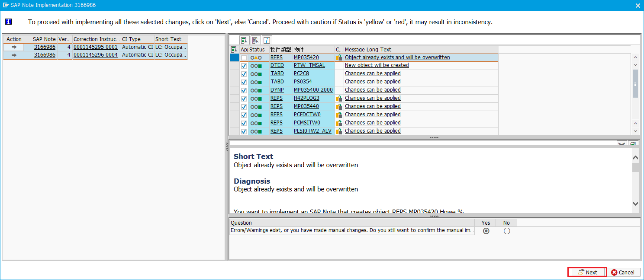644x280 pixels.
Task: Untick the apply checkbox for PCMSITW0
Action: [244, 123]
